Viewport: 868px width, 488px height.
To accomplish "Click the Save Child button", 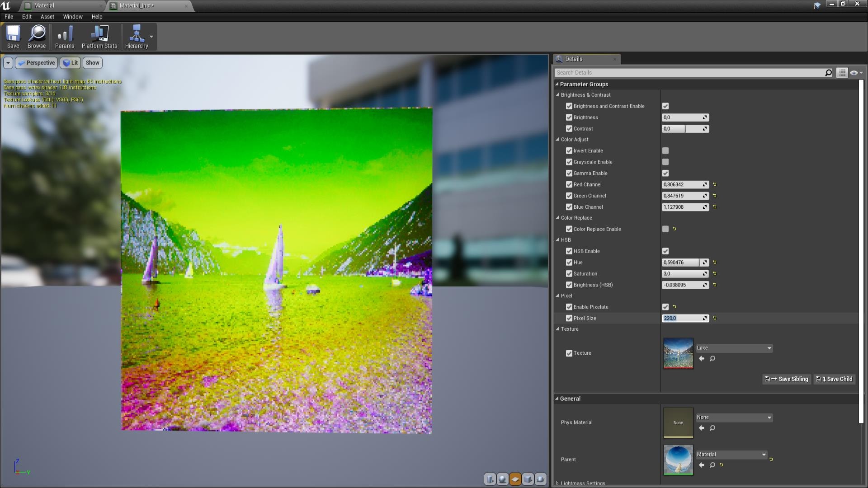I will [x=834, y=379].
